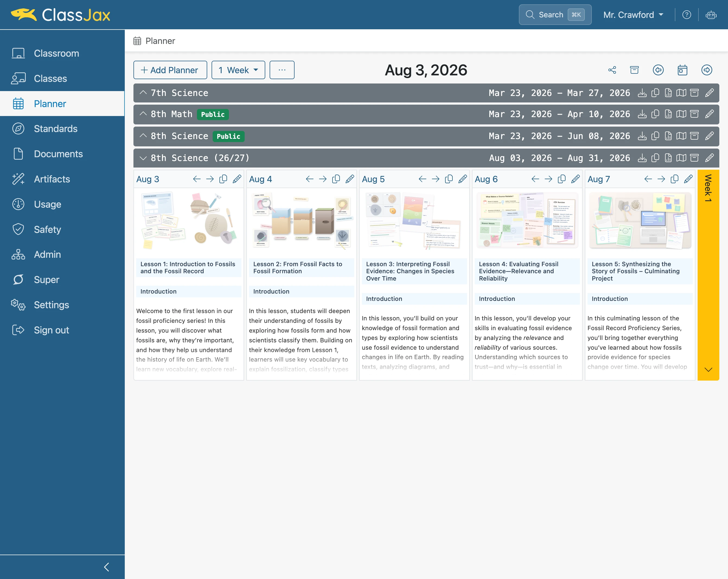Screen dimensions: 728x579
Task: Go to next week with right circle arrow
Action: 707,70
